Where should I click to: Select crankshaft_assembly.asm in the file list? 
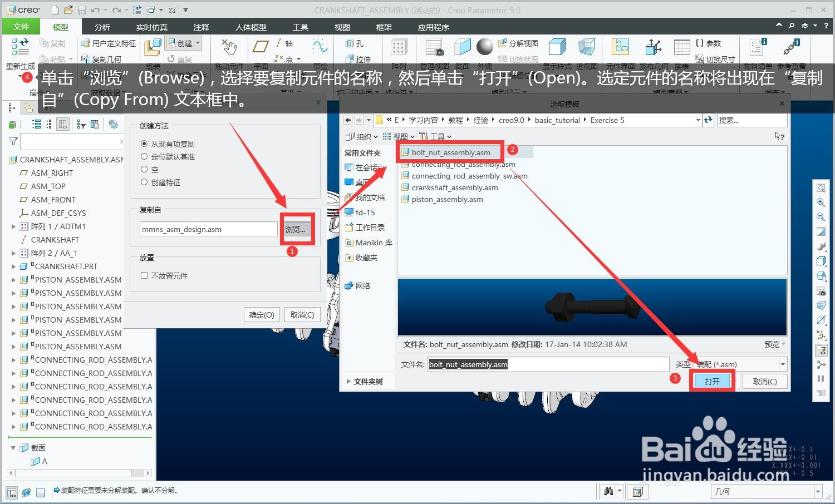(x=450, y=187)
